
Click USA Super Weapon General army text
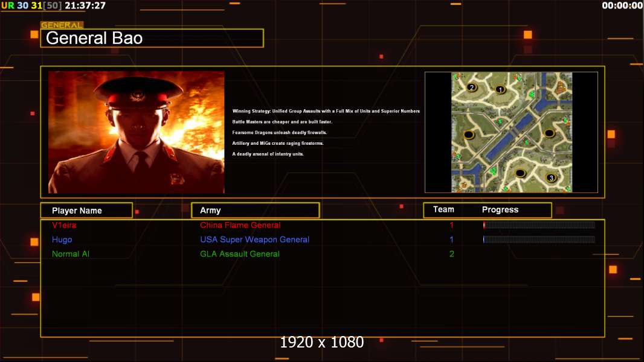(255, 240)
